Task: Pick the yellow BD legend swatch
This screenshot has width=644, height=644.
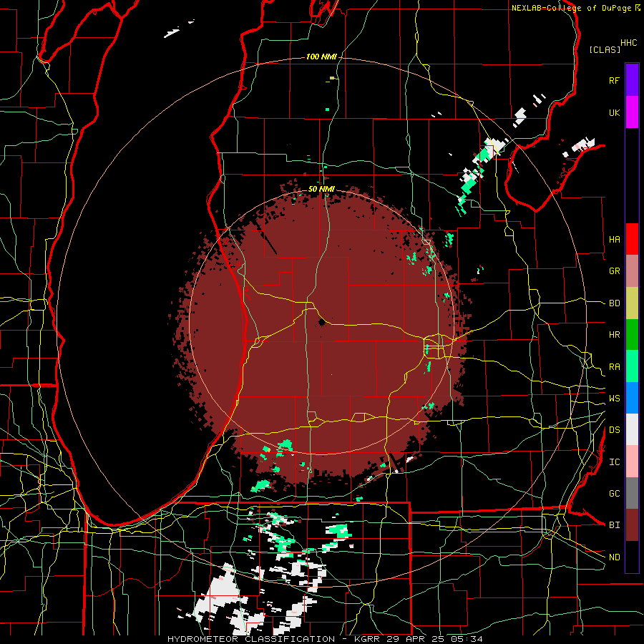Action: click(632, 303)
